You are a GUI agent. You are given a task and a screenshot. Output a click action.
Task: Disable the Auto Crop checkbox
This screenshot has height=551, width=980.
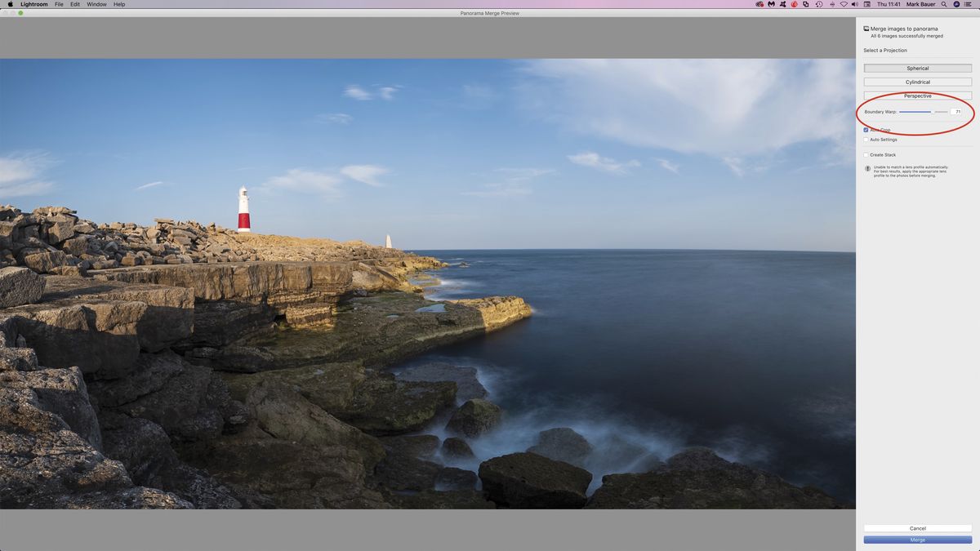coord(866,130)
